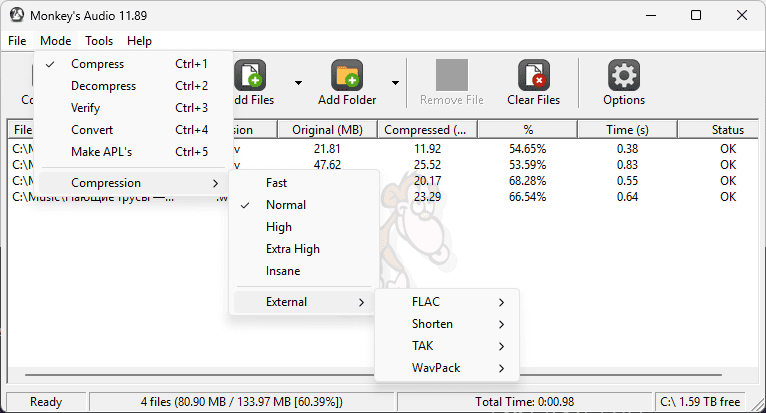Click the Add Folder toolbar icon
This screenshot has width=766, height=413.
[x=347, y=75]
